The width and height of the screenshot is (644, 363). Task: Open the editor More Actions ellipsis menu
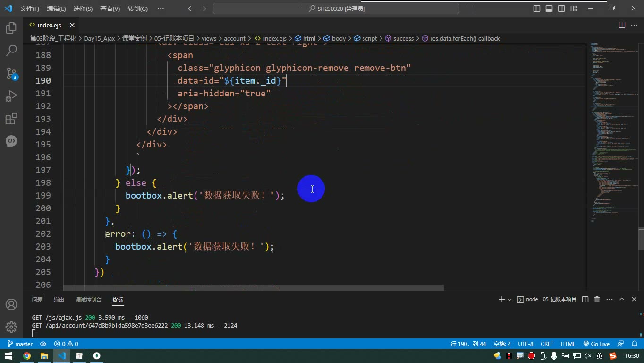point(634,25)
